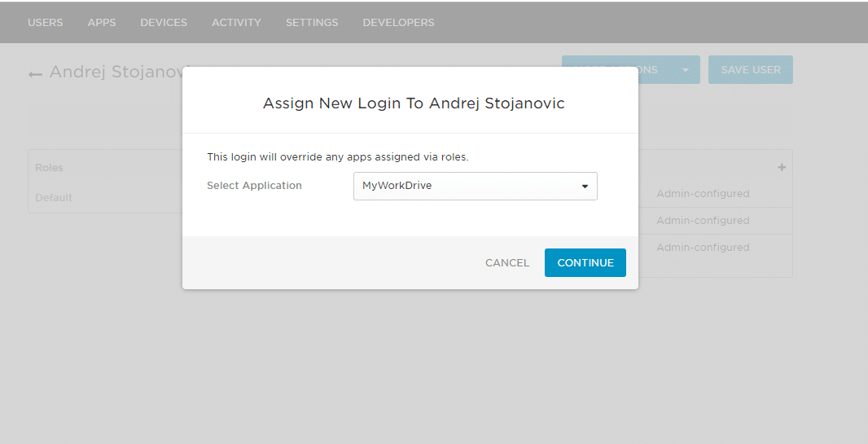Click the Save User button
The width and height of the screenshot is (868, 444).
point(750,70)
